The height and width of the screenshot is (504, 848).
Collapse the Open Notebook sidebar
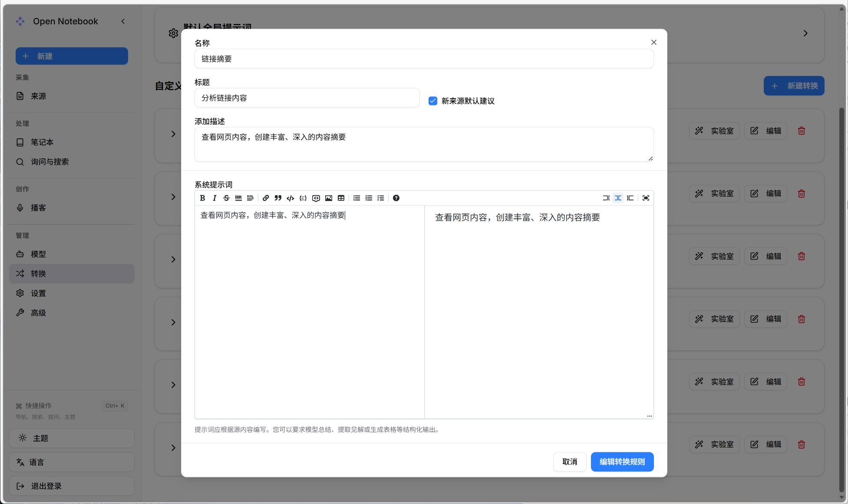123,21
